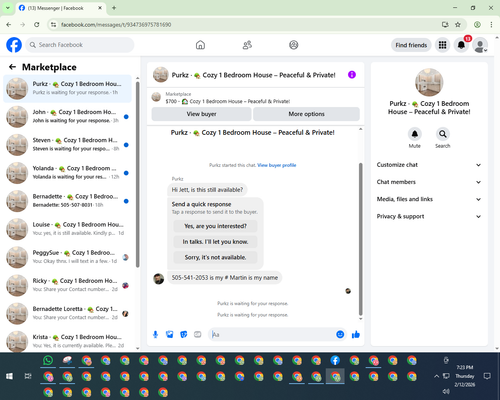Choose a sticker icon

(184, 334)
